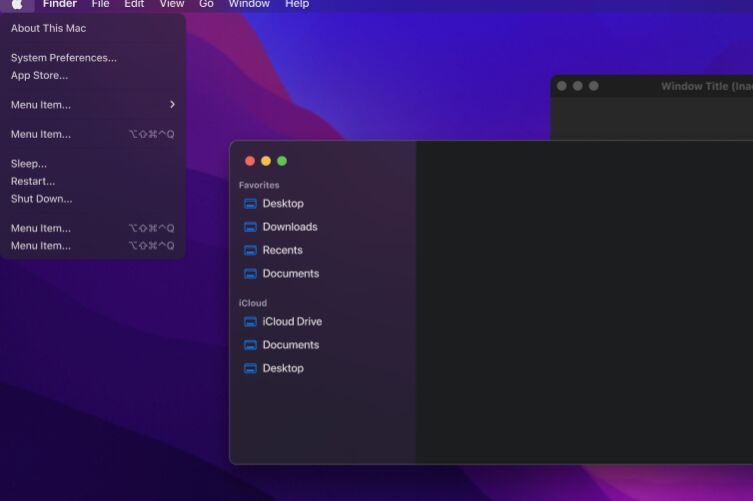Click Menu Item just below Shut Down
The image size is (753, 501).
point(93,228)
